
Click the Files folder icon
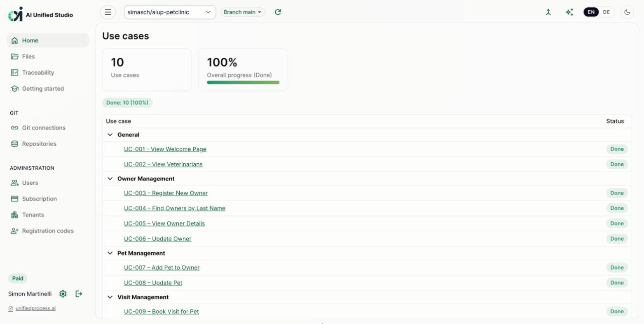pos(15,56)
